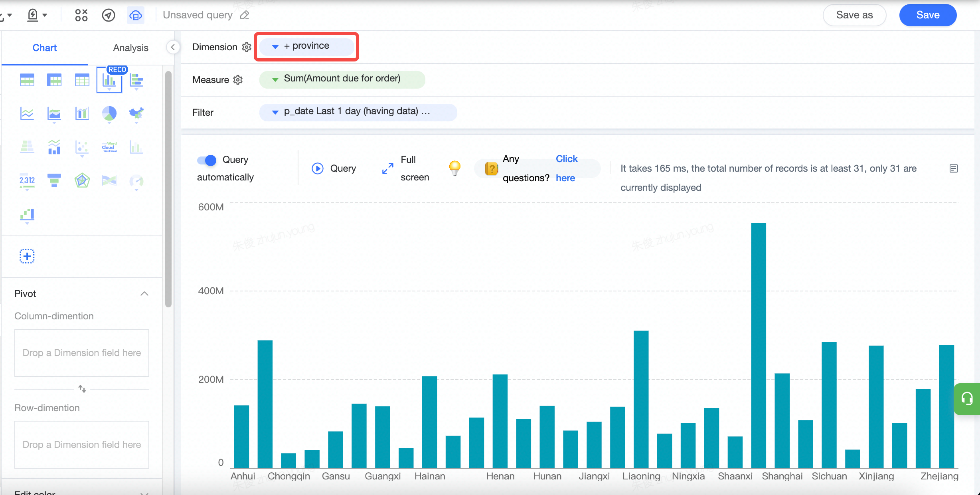Click the dotted plus add-chart icon
This screenshot has width=980, height=495.
click(x=27, y=256)
